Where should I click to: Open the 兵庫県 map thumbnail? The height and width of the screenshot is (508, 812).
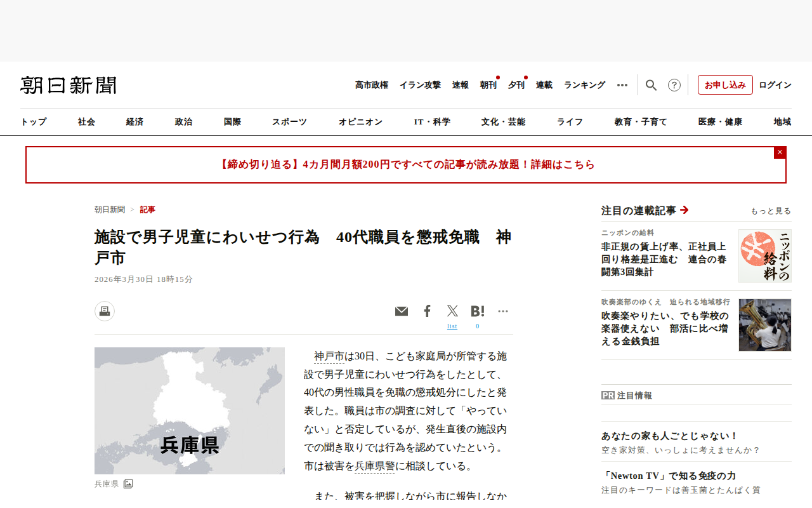coord(190,411)
